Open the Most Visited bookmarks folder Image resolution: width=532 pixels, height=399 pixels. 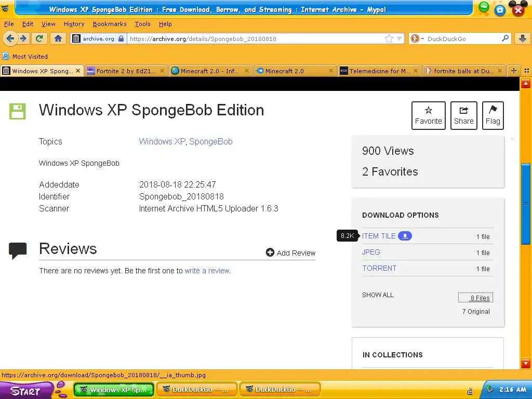click(x=25, y=56)
